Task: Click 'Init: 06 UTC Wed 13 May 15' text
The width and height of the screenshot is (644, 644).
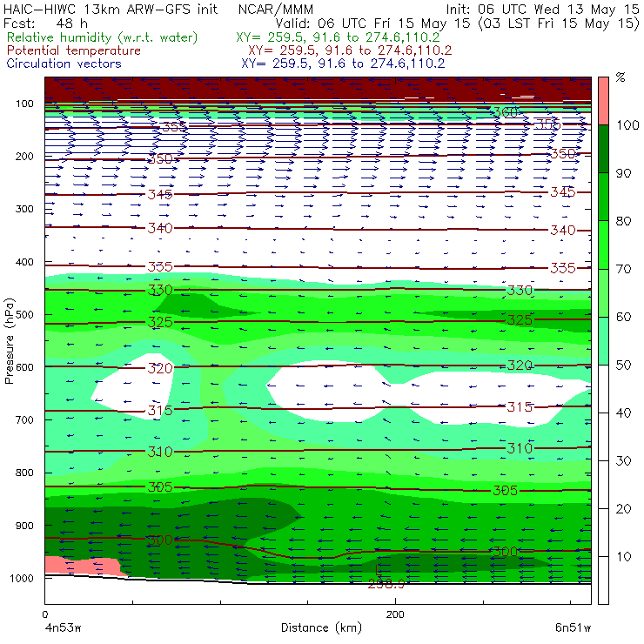Action: (x=542, y=9)
